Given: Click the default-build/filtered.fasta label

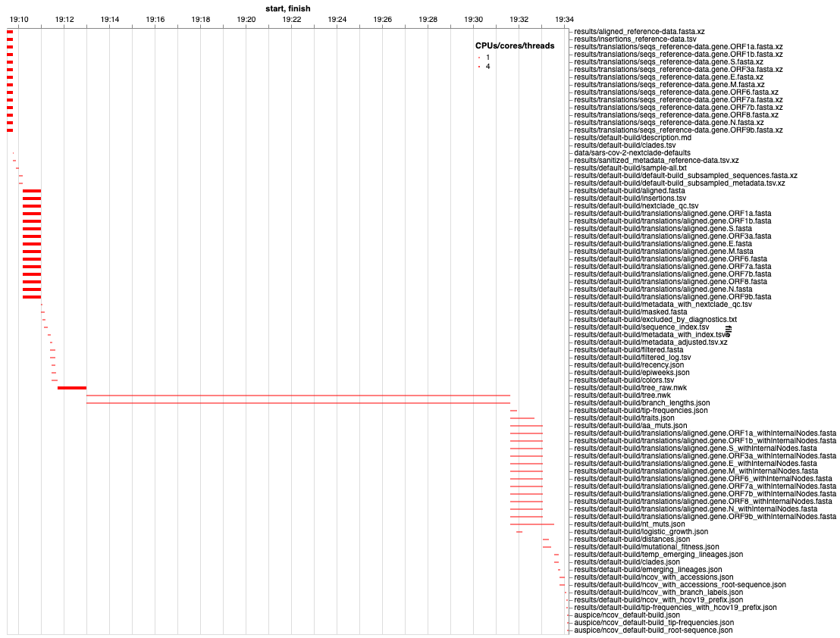Looking at the screenshot, I should [x=628, y=350].
